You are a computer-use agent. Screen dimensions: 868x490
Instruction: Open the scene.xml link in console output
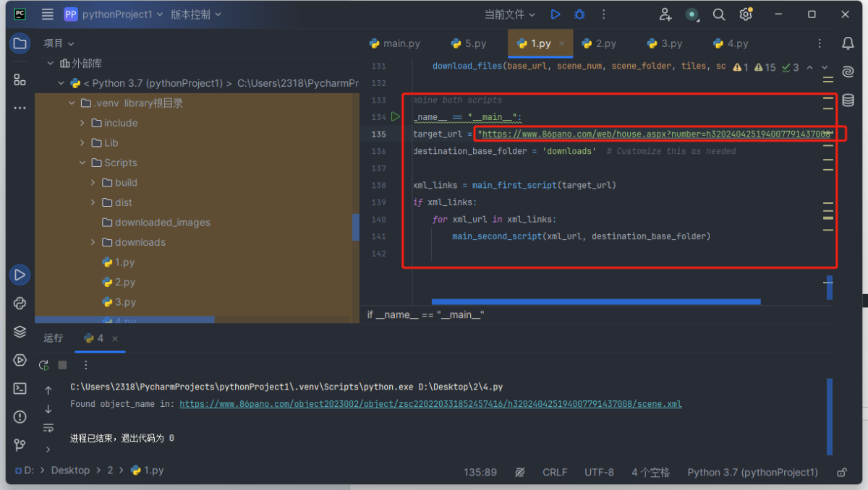point(430,404)
